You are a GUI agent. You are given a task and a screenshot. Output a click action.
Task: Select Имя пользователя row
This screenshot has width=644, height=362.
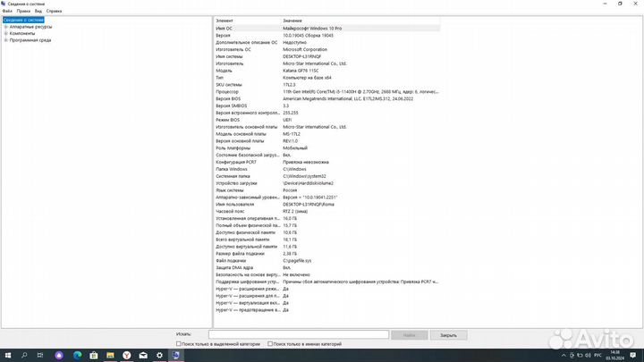327,204
